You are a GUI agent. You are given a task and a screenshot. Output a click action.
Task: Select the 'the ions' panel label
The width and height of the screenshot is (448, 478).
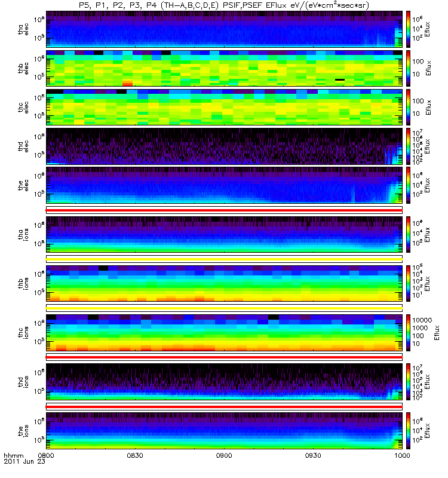point(23,431)
